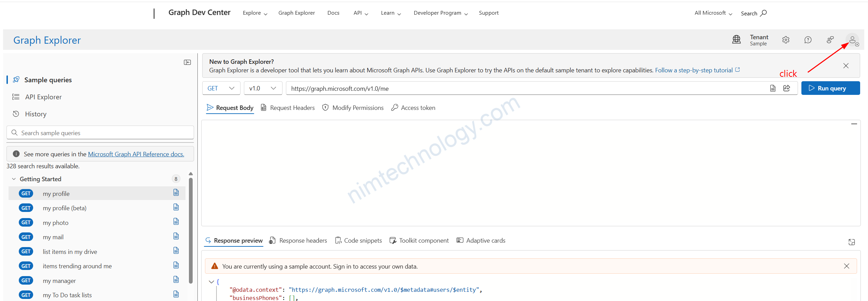Click the globe tenant icon
Screen dimensions: 868x301
pyautogui.click(x=736, y=40)
